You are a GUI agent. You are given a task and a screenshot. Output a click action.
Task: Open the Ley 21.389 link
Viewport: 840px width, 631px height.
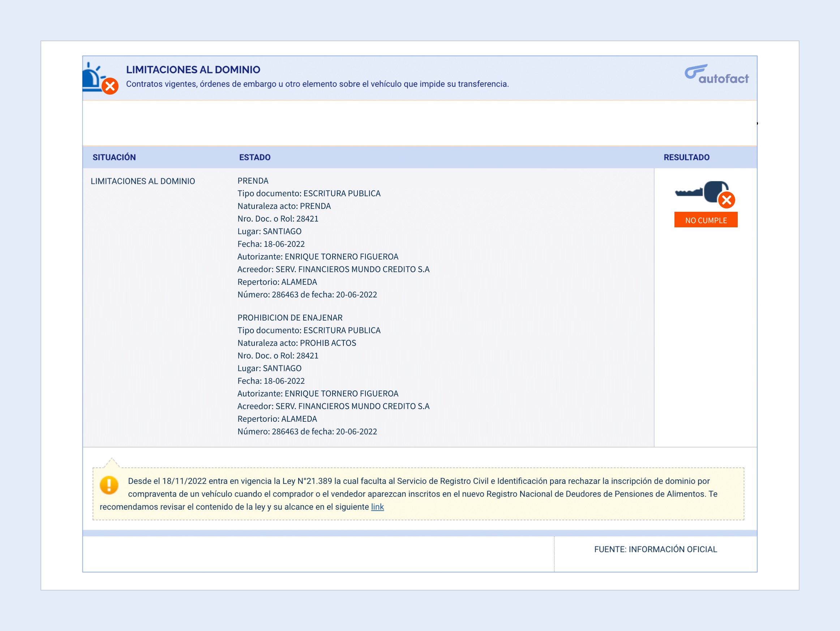[x=377, y=507]
